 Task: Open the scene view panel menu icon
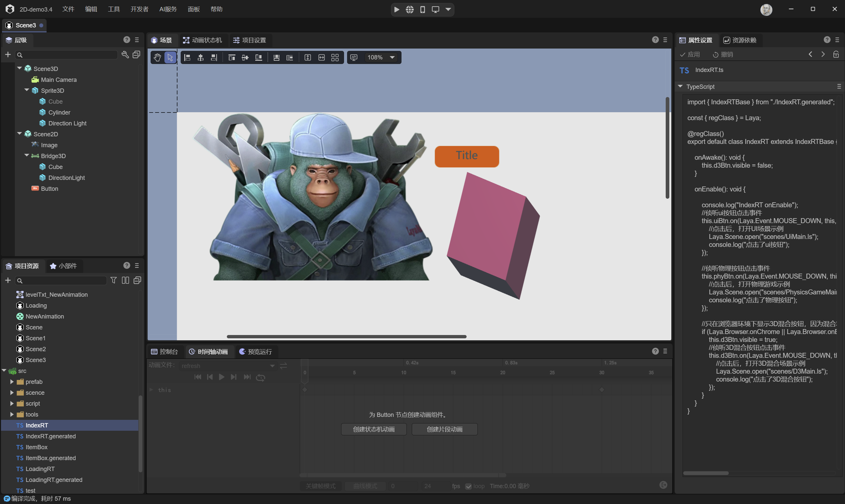[665, 40]
